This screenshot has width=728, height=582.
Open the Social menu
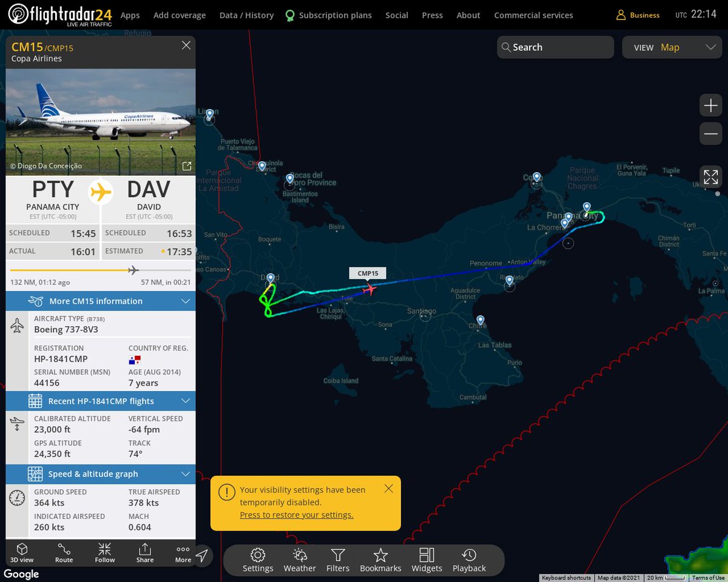point(397,15)
